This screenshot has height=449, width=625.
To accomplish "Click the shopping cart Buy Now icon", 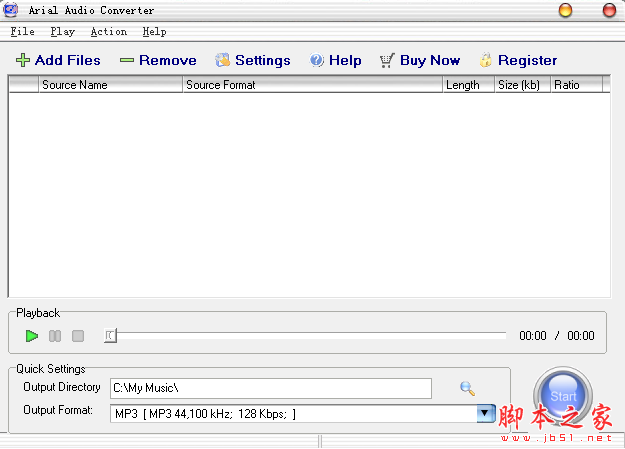I will (387, 60).
